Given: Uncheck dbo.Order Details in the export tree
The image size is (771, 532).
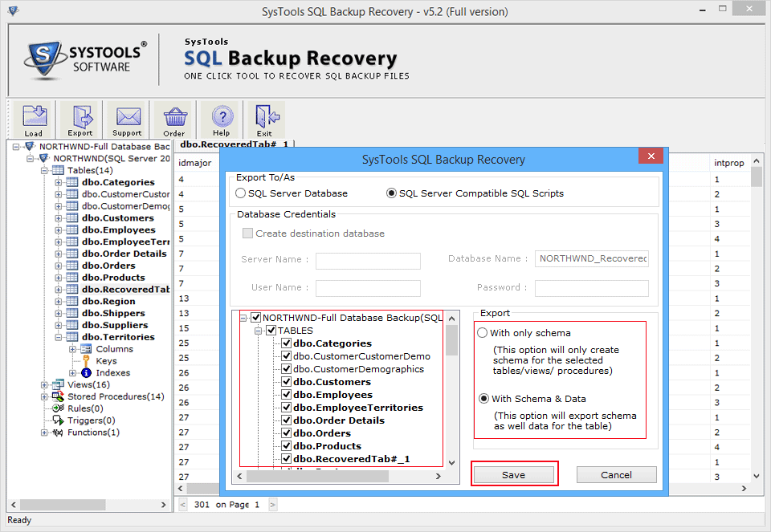Looking at the screenshot, I should (286, 420).
